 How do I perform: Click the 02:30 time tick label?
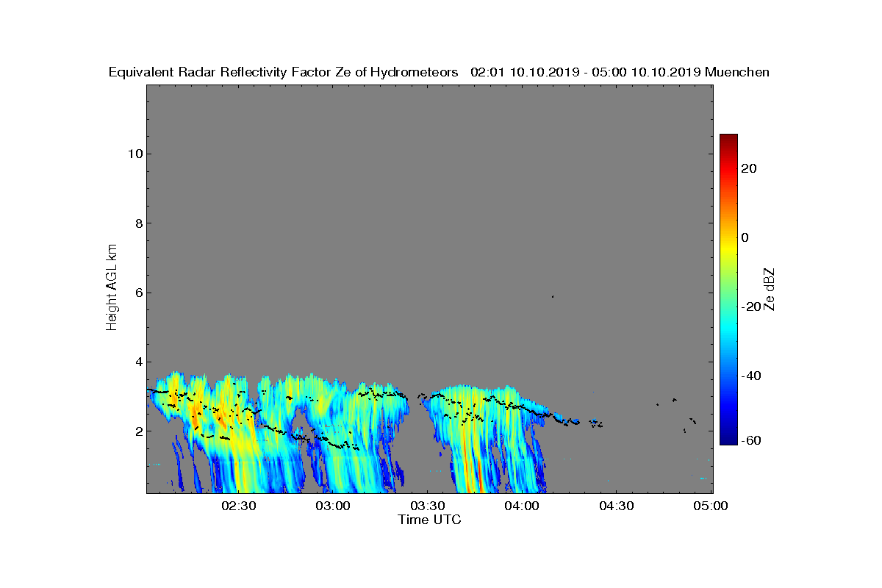[238, 506]
